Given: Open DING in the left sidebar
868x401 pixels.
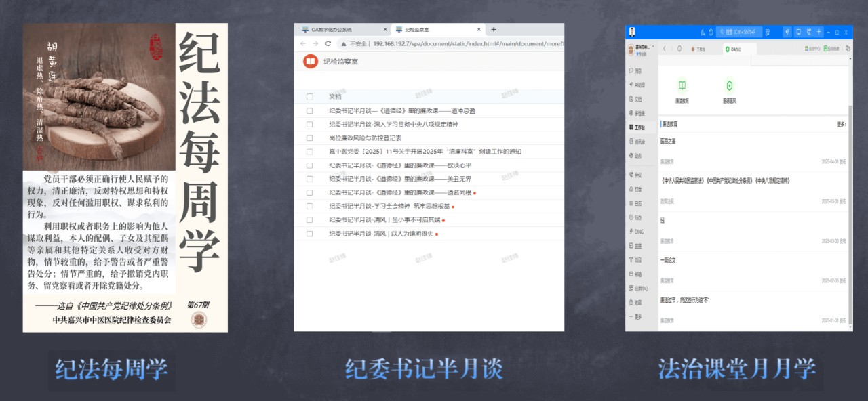Looking at the screenshot, I should 636,232.
